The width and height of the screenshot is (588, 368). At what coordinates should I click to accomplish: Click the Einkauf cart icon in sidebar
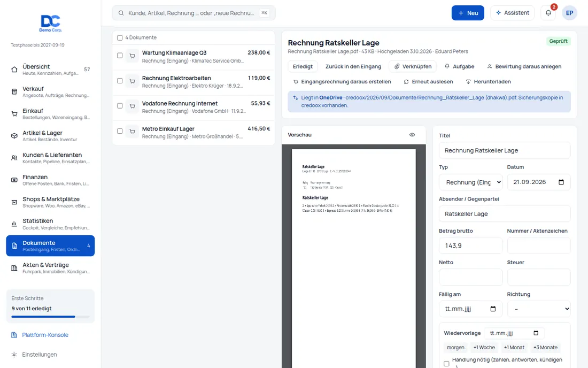click(x=14, y=114)
